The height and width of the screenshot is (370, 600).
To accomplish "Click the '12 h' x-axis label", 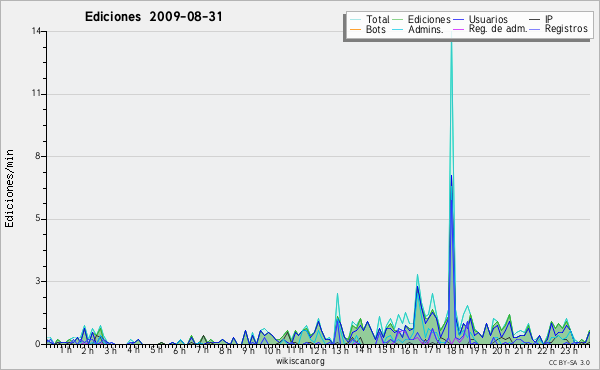I will 318,350.
